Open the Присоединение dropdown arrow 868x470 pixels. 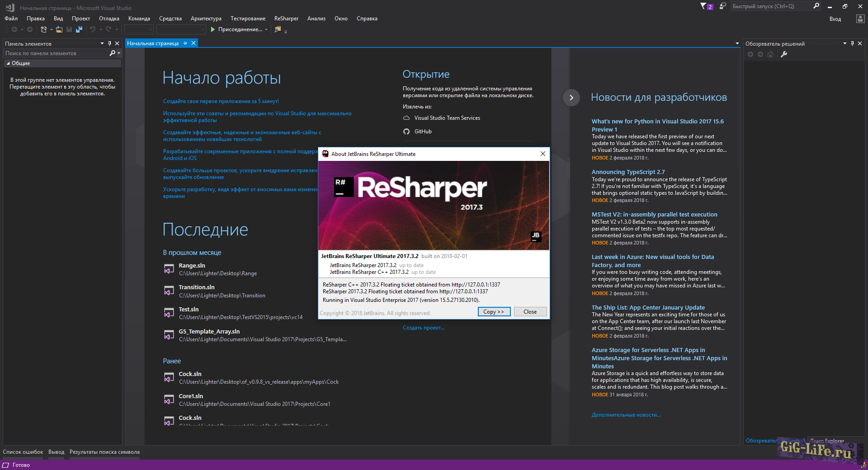[x=266, y=30]
